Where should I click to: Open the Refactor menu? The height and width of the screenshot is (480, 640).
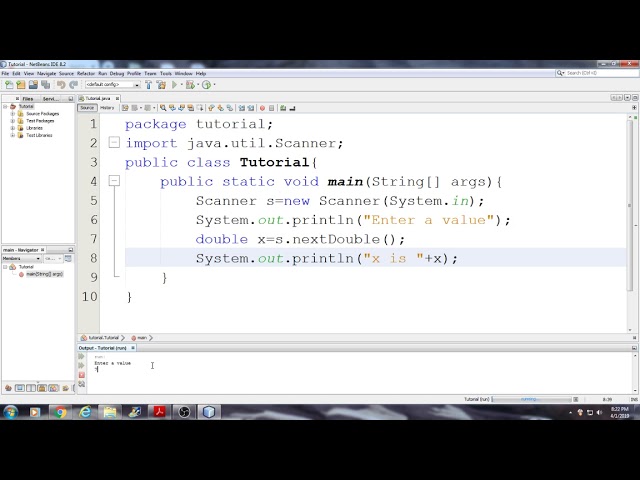pyautogui.click(x=86, y=73)
